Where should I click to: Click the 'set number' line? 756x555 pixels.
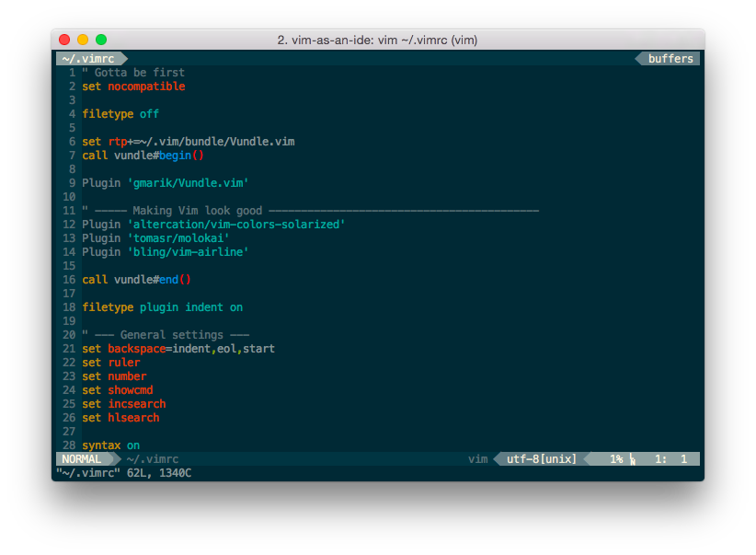[x=114, y=376]
